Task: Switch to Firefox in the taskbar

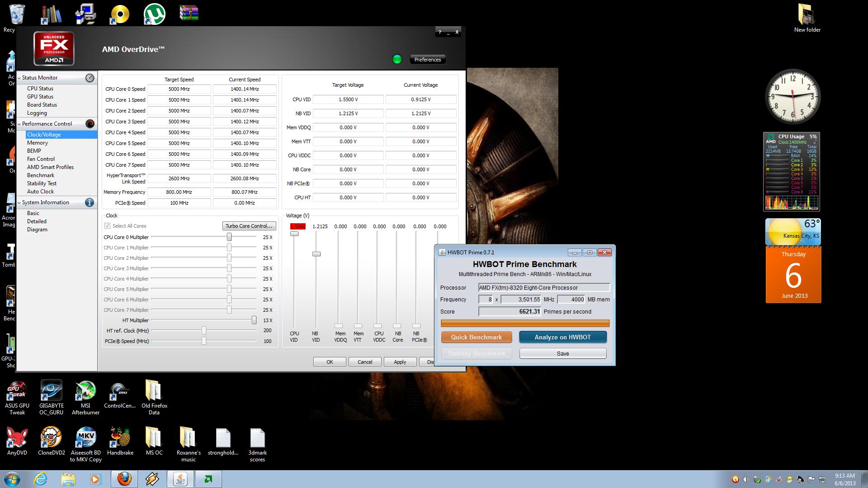Action: [x=124, y=479]
